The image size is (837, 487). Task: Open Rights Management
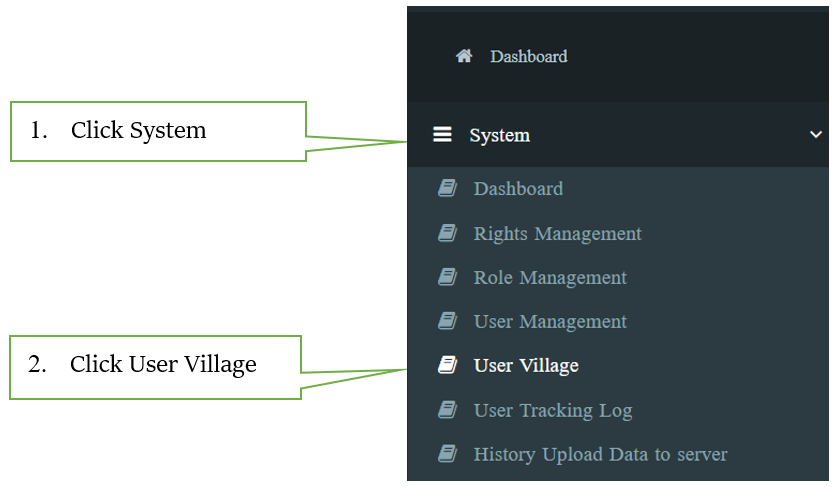coord(557,234)
